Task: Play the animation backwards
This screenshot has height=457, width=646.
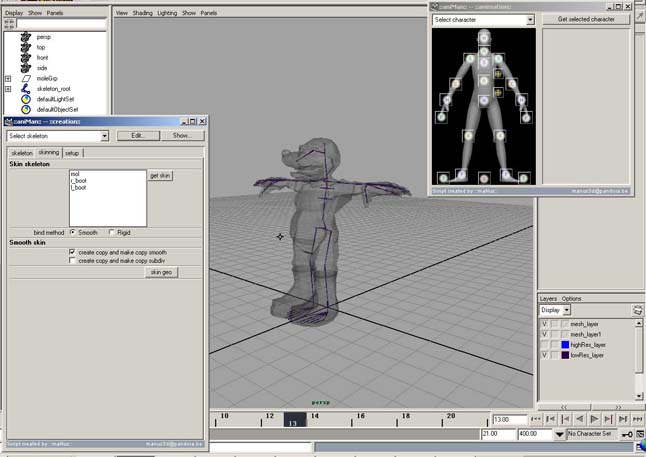Action: (580, 419)
